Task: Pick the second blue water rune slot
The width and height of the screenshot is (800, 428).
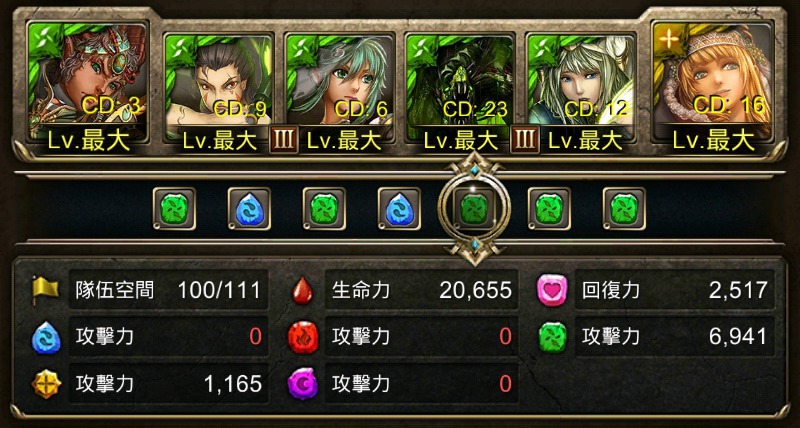Action: [x=399, y=209]
